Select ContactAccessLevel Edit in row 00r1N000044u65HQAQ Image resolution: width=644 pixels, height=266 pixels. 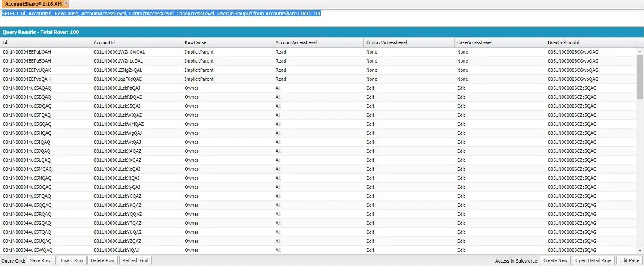409,133
